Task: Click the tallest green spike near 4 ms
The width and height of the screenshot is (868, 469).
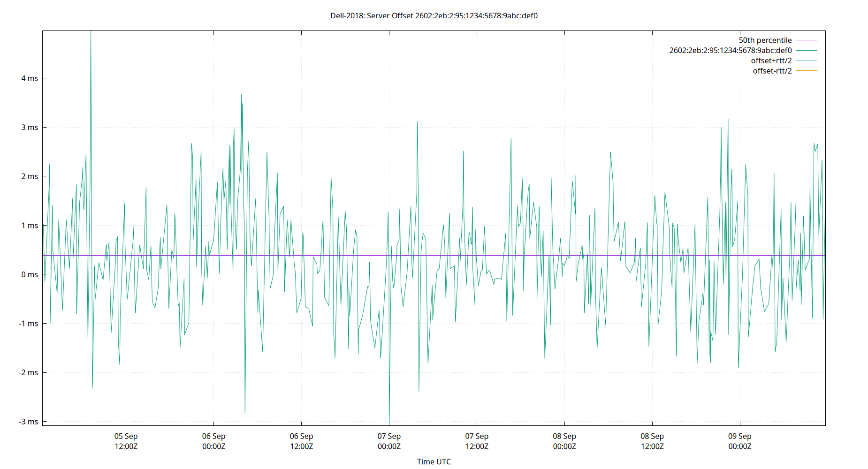Action: click(x=91, y=47)
